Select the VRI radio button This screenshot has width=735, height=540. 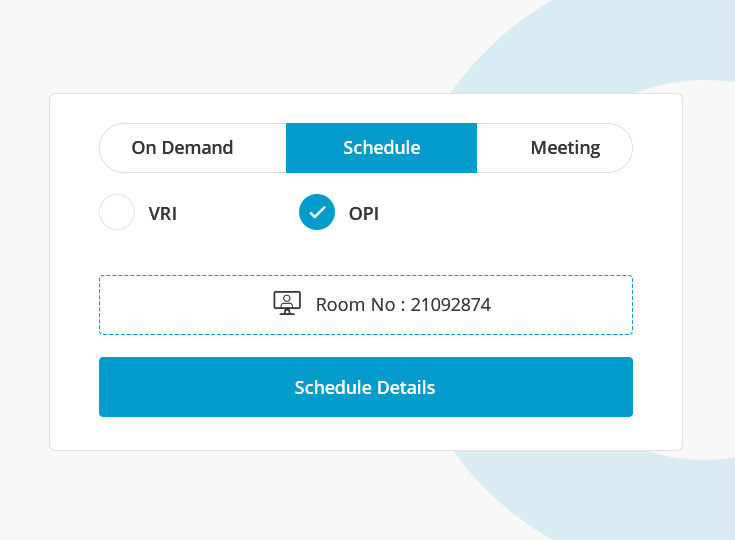117,213
